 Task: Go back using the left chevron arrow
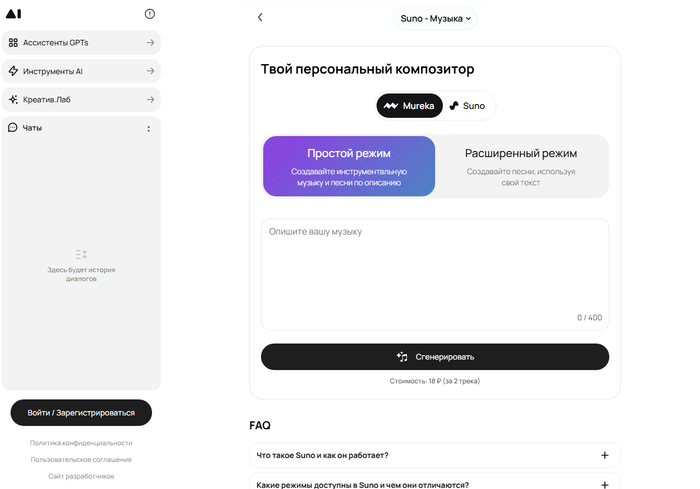pyautogui.click(x=260, y=17)
